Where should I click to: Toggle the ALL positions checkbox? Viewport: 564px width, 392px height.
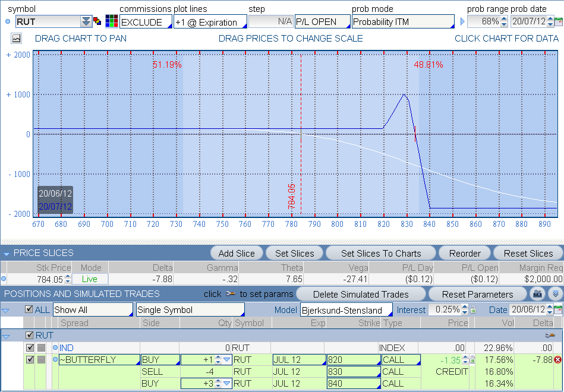29,309
